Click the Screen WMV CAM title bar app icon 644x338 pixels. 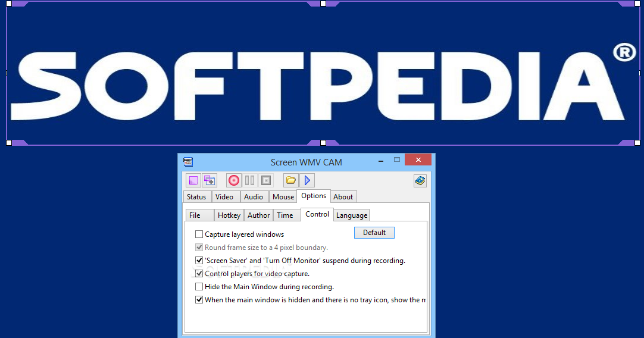[x=188, y=162]
